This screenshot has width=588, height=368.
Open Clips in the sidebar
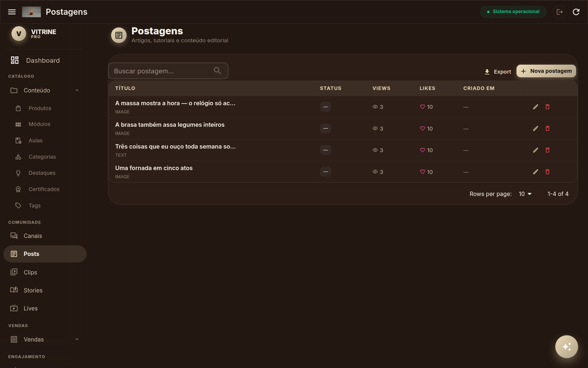(45, 272)
